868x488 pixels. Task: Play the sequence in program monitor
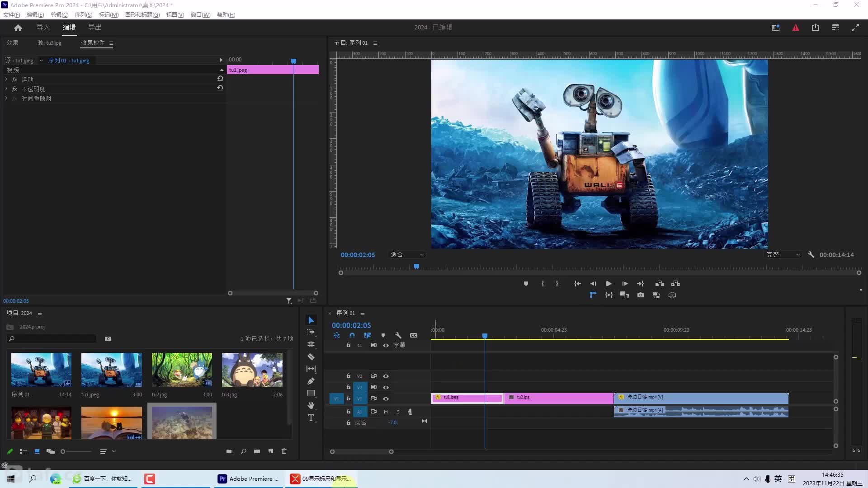click(609, 284)
